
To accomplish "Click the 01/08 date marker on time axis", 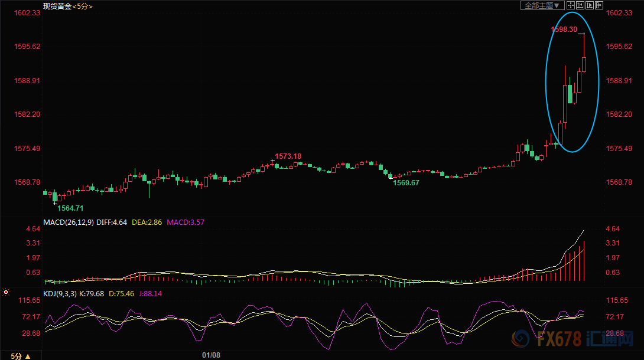I will coord(211,355).
